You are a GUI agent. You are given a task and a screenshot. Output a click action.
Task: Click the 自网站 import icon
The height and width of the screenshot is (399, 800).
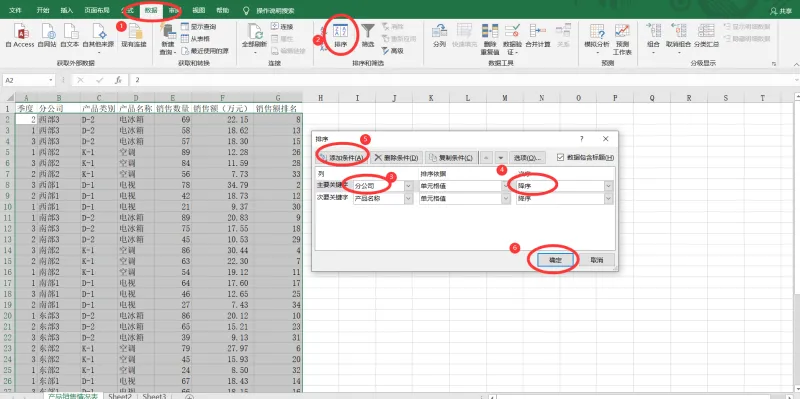[x=47, y=36]
